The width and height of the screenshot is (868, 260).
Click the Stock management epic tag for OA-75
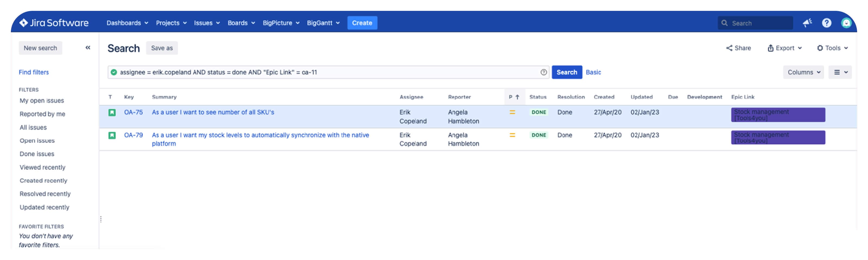coord(778,115)
